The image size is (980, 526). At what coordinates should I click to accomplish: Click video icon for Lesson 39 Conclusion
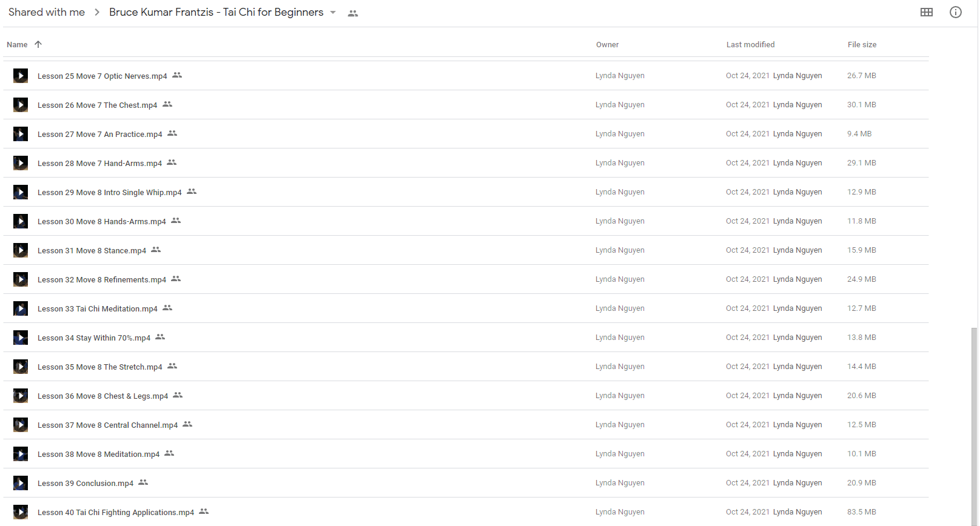click(x=21, y=483)
